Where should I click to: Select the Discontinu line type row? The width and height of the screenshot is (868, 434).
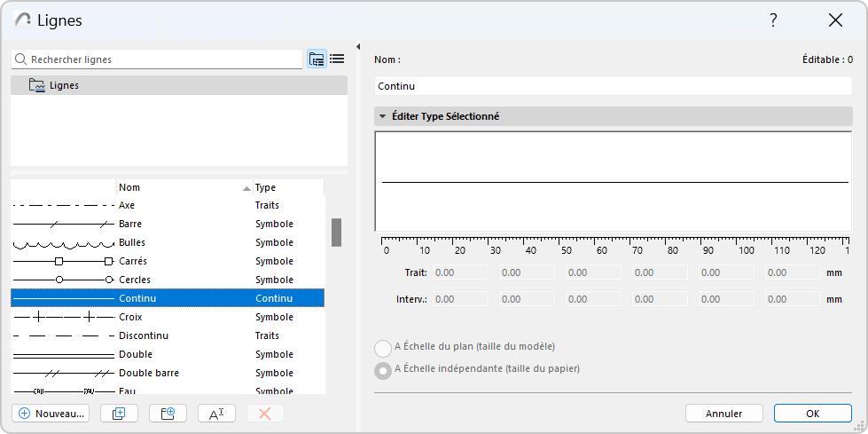click(x=143, y=335)
